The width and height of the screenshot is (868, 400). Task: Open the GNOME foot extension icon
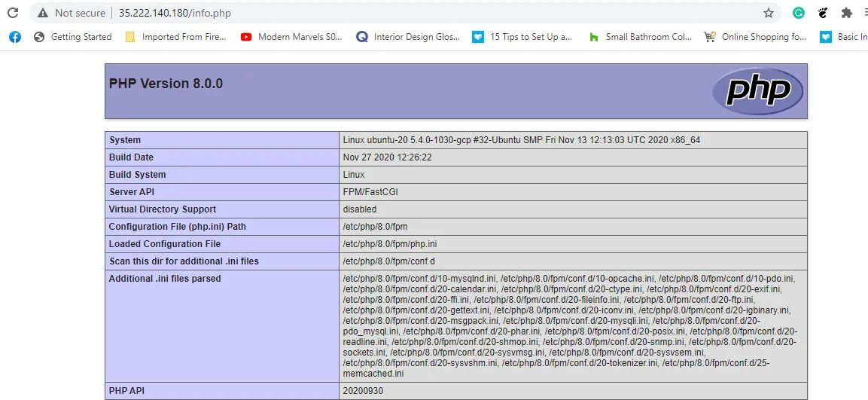pyautogui.click(x=823, y=13)
